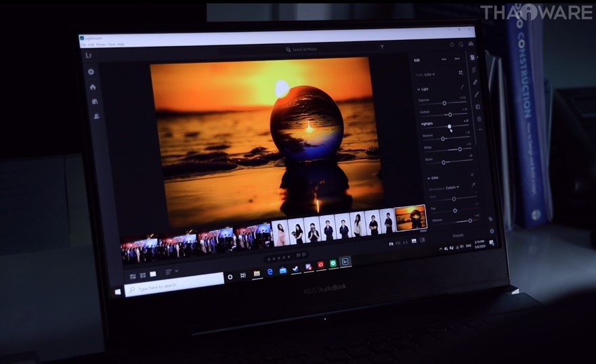Open the Keywords tag icon
596x364 pixels.
[x=490, y=219]
